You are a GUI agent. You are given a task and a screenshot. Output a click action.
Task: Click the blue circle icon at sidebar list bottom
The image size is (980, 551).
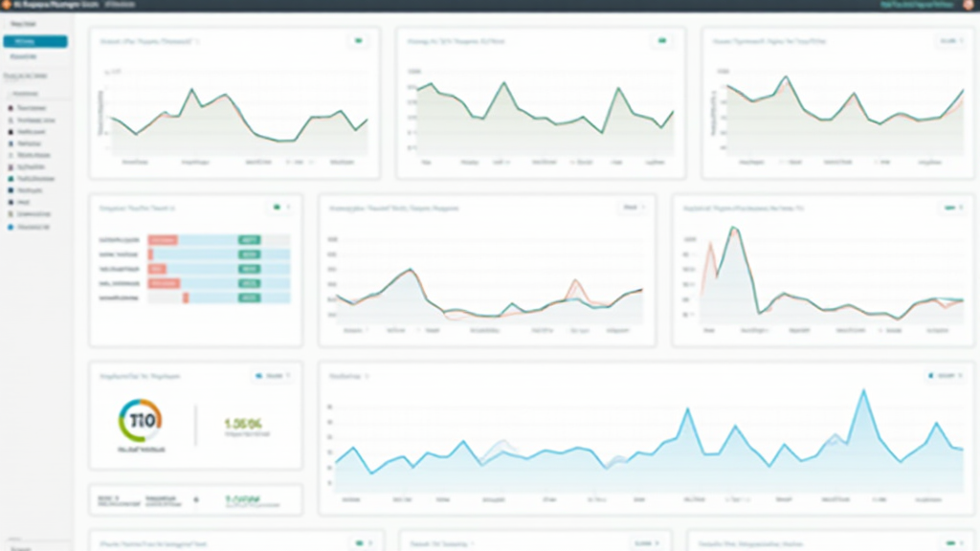click(10, 228)
